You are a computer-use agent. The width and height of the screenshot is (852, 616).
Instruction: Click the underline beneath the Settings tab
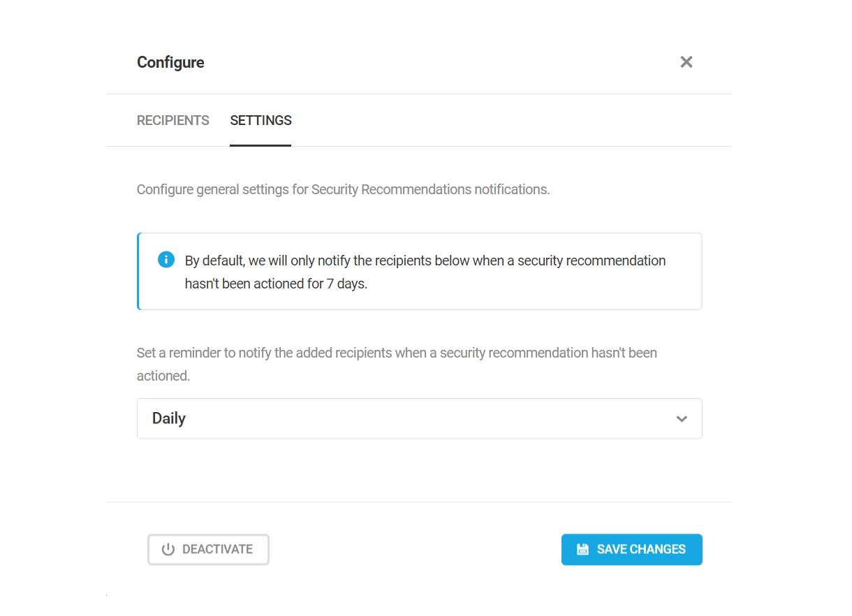pyautogui.click(x=260, y=145)
